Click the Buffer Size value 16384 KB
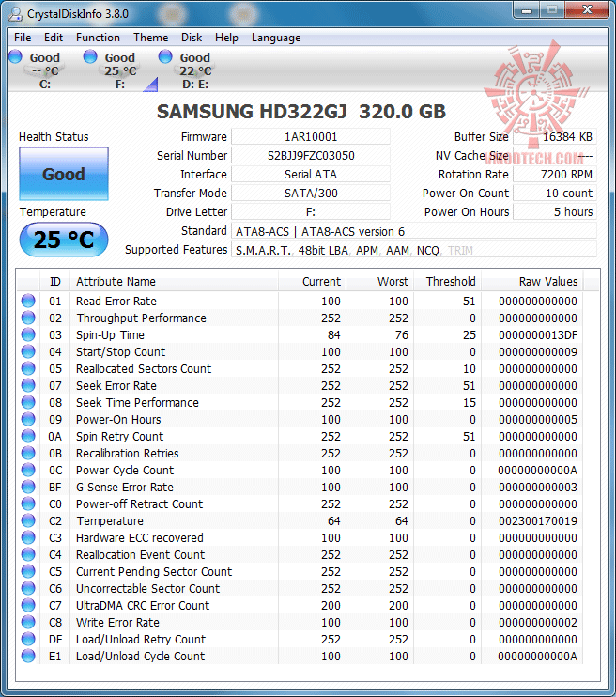This screenshot has height=697, width=616. click(555, 137)
